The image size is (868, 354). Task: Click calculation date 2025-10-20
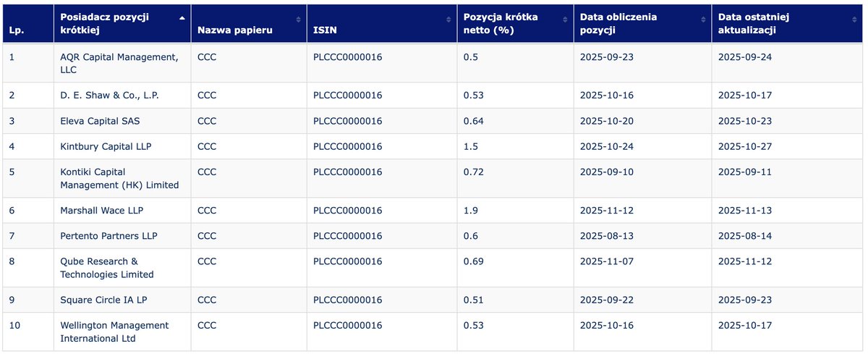tap(607, 121)
